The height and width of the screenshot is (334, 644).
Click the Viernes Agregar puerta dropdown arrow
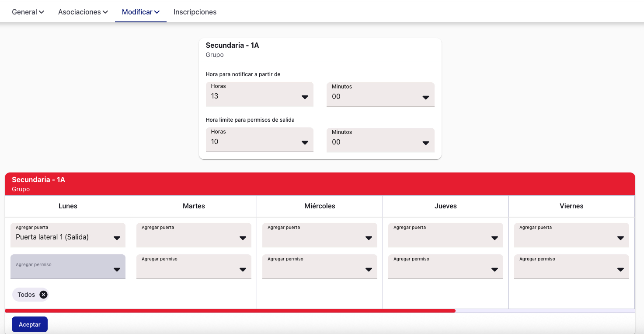[620, 238]
